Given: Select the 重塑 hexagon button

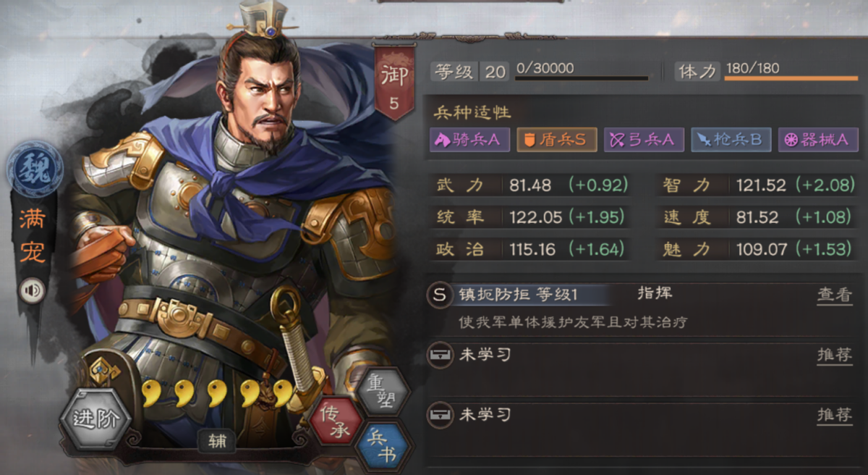Looking at the screenshot, I should pos(383,392).
